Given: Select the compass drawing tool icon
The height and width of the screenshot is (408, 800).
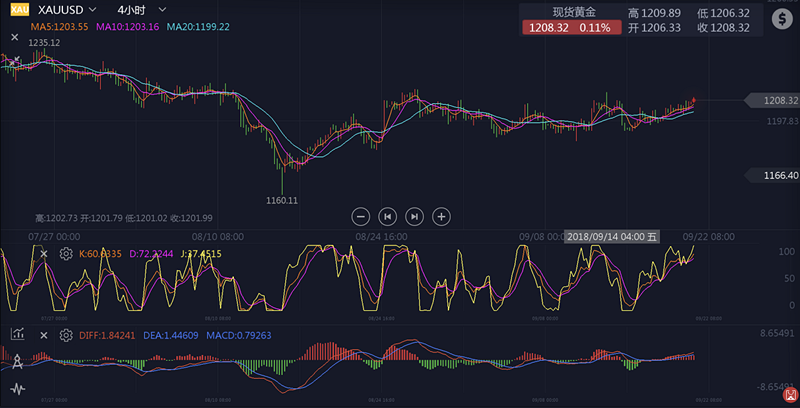Looking at the screenshot, I should (x=17, y=362).
